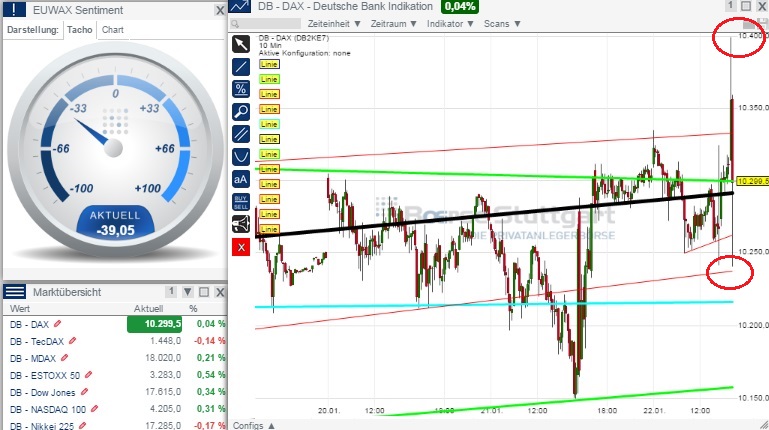Click the 10.299,5 current DAX value cell
The image size is (769, 430).
(154, 324)
